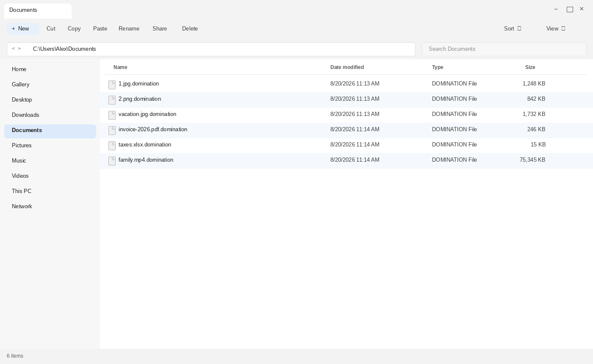Click the file icon of 2.png.domination
This screenshot has width=593, height=364.
point(112,100)
